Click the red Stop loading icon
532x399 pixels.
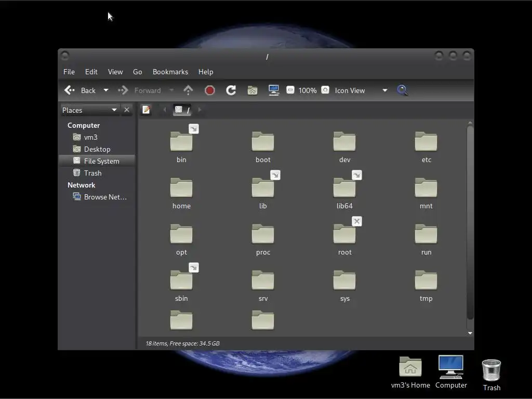coord(210,90)
